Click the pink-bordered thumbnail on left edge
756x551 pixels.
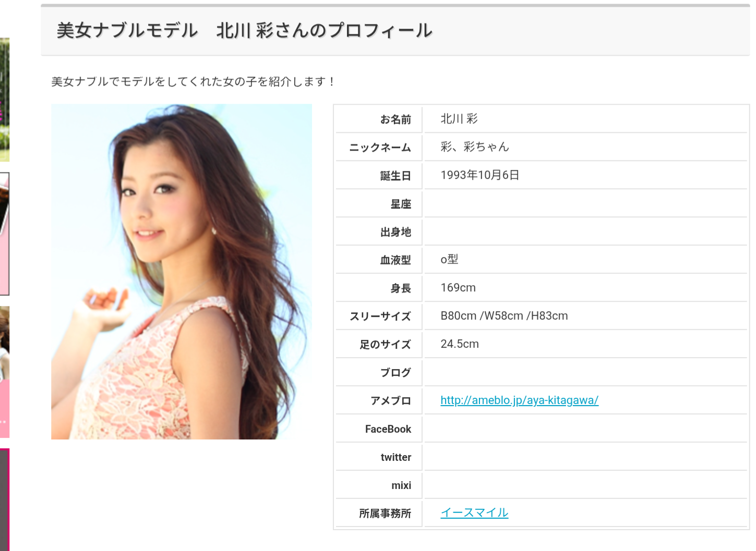(4, 234)
